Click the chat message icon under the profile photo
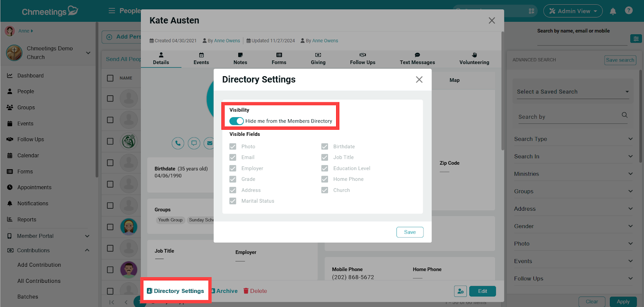The image size is (644, 307). (194, 143)
